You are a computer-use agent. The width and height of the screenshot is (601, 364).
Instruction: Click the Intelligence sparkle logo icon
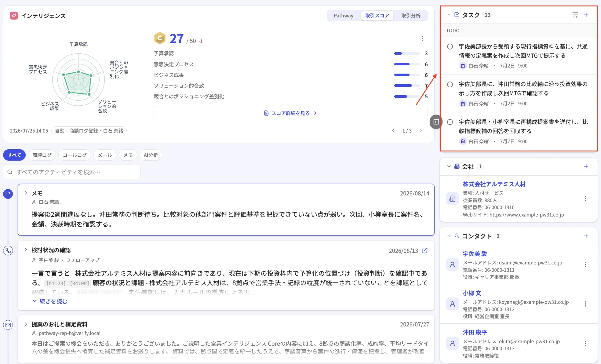[x=14, y=16]
